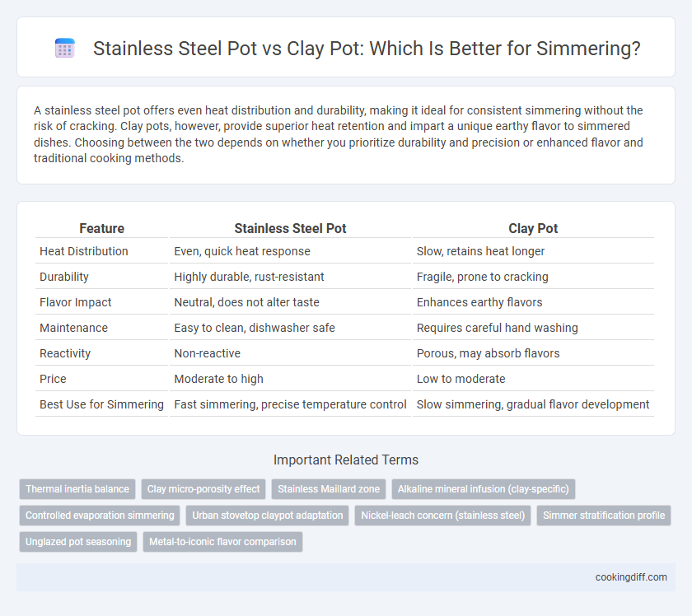The image size is (692, 616).
Task: Select the Feature column header
Action: pos(101,228)
